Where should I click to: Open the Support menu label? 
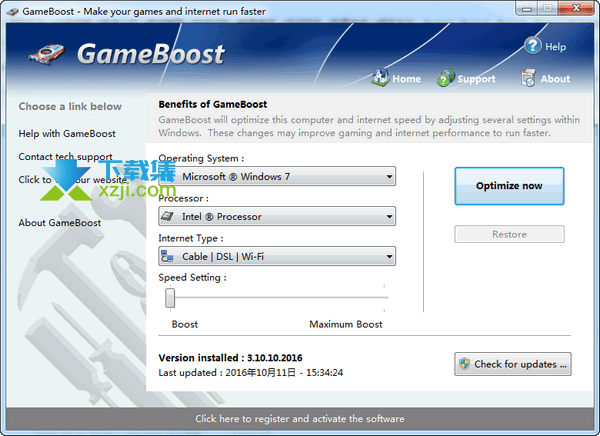(x=476, y=79)
